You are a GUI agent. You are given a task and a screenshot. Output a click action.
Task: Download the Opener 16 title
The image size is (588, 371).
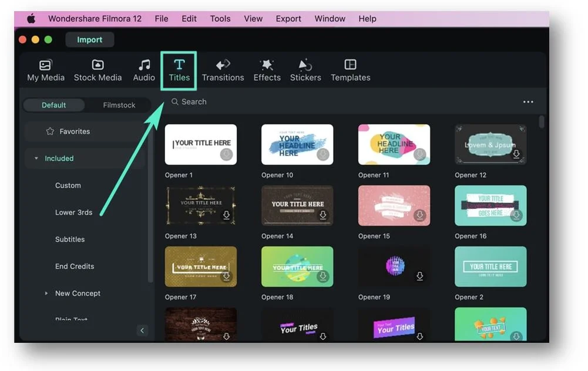(516, 215)
